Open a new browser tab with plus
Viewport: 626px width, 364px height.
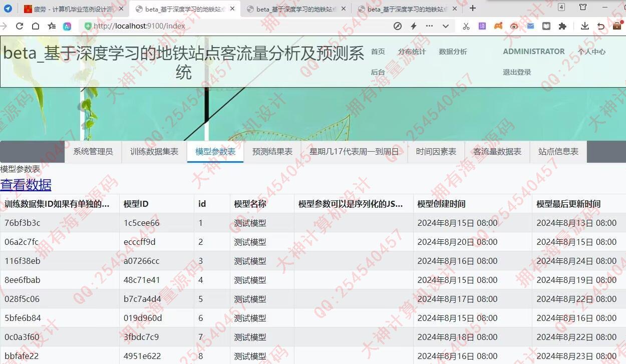click(x=472, y=9)
